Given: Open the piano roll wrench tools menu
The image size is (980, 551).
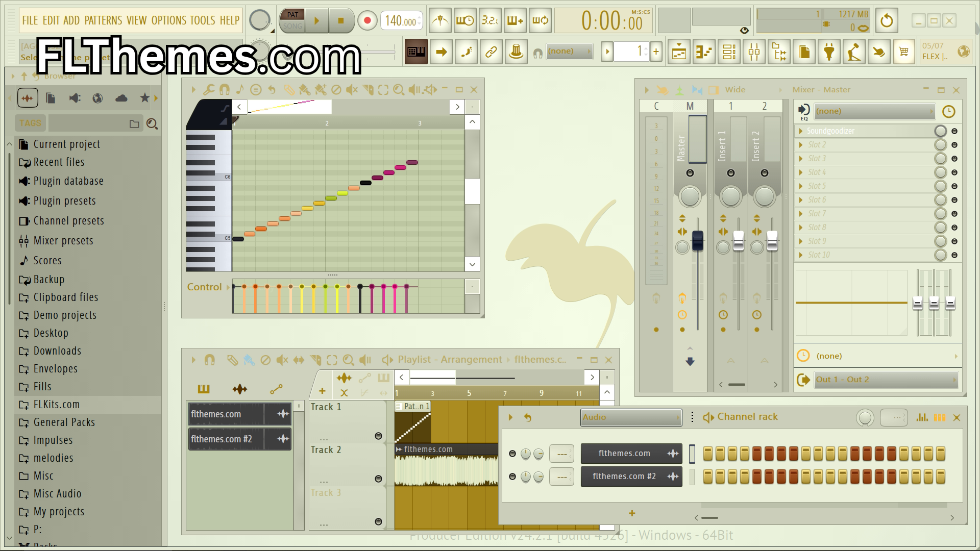Looking at the screenshot, I should [x=208, y=90].
